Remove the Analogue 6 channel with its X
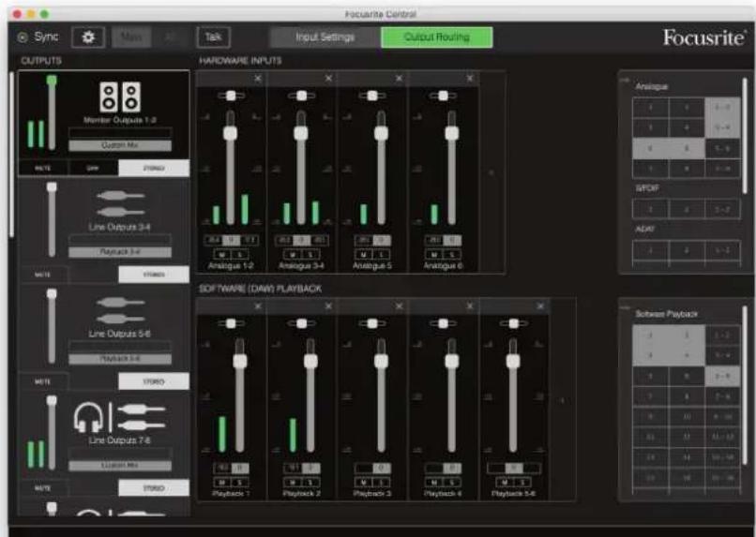The height and width of the screenshot is (537, 756). pos(470,78)
